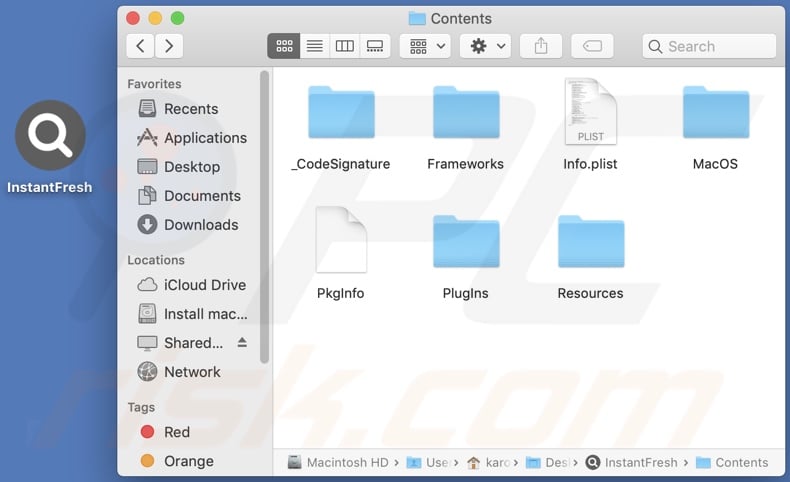Switch to column view

[x=345, y=46]
